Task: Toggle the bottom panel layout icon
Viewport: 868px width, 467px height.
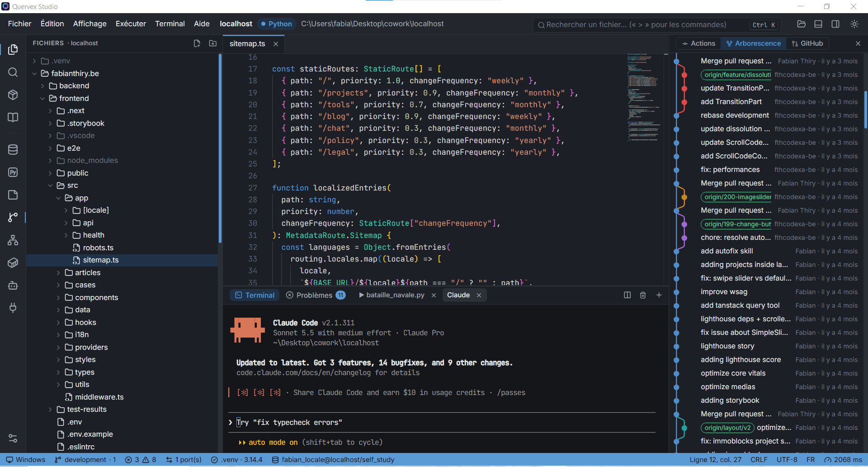Action: tap(818, 24)
